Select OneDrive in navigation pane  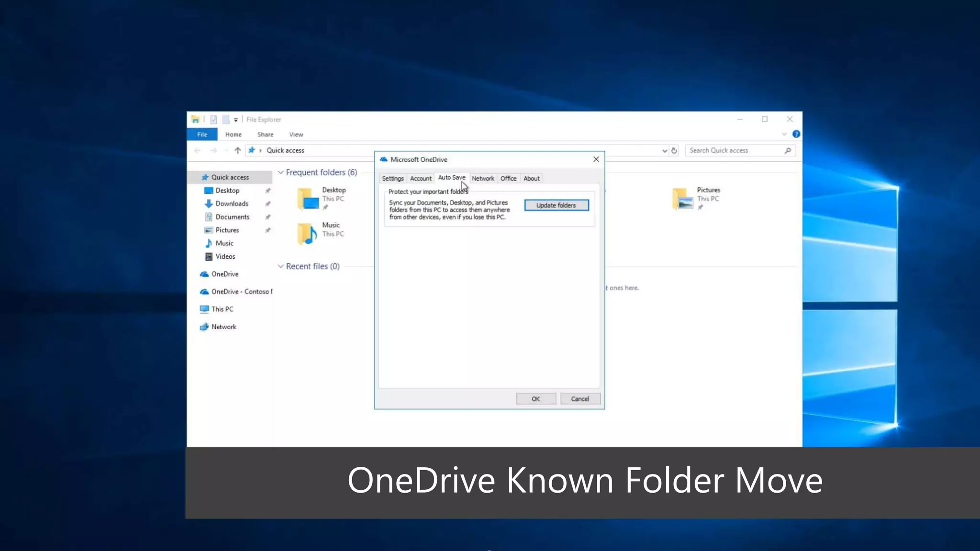225,274
